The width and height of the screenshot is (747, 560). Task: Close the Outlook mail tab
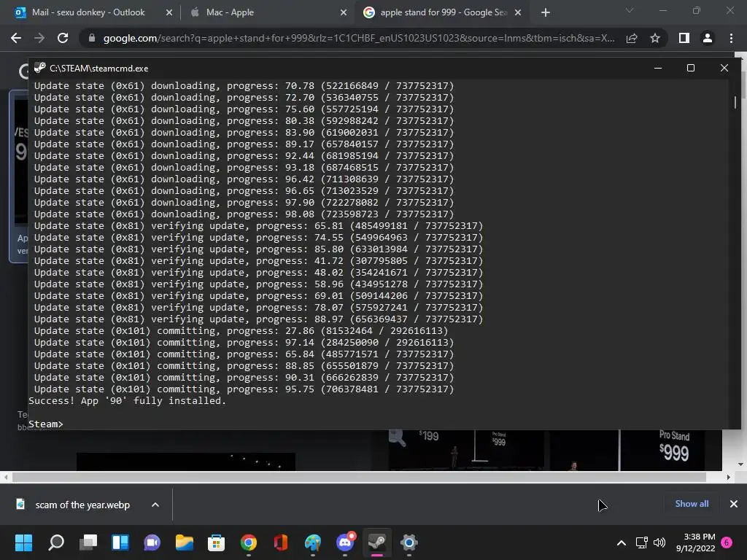(169, 12)
